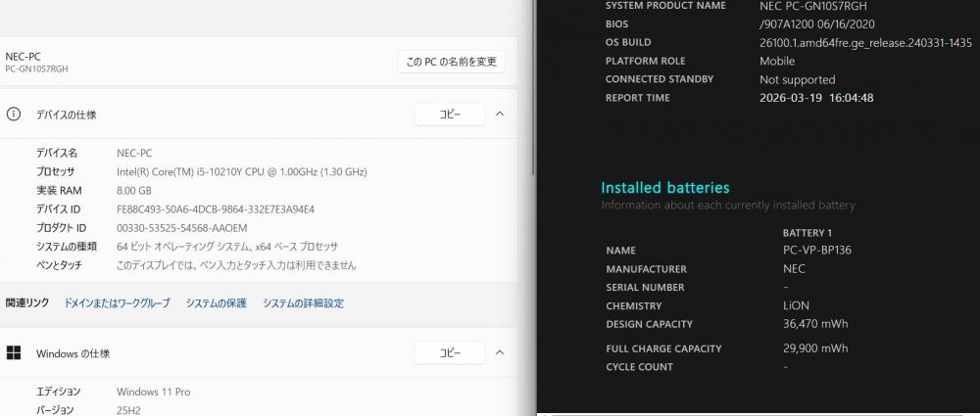
Task: Select the 8.00 GB RAM value
Action: point(133,190)
